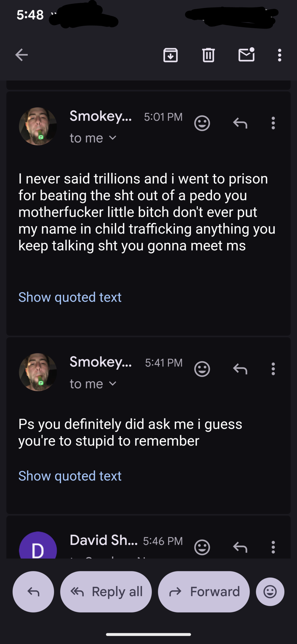Delete the conversation with trash icon

coord(208,55)
